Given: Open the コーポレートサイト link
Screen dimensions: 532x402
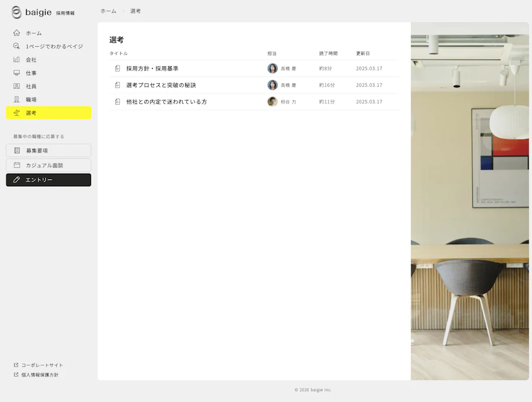Looking at the screenshot, I should point(38,365).
